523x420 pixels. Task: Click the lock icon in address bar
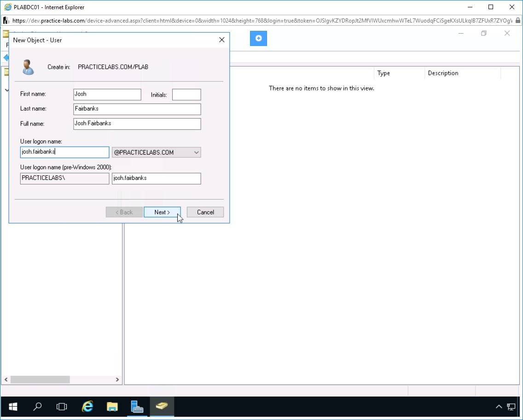(x=517, y=21)
